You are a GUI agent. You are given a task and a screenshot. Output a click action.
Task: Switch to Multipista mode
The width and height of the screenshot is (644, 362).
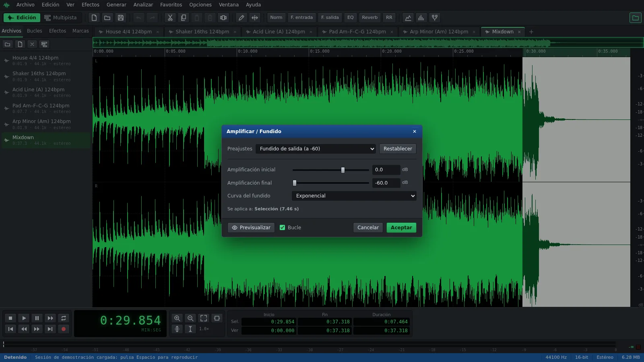[x=61, y=18]
